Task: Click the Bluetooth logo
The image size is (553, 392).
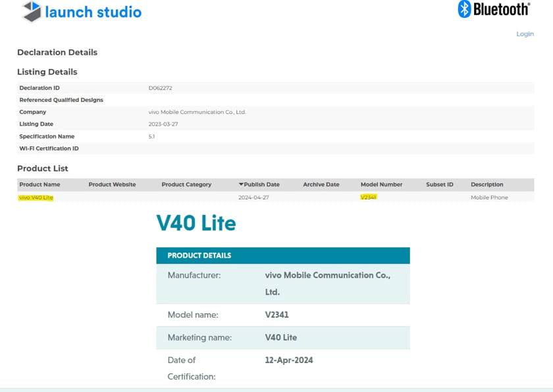Action: [494, 9]
